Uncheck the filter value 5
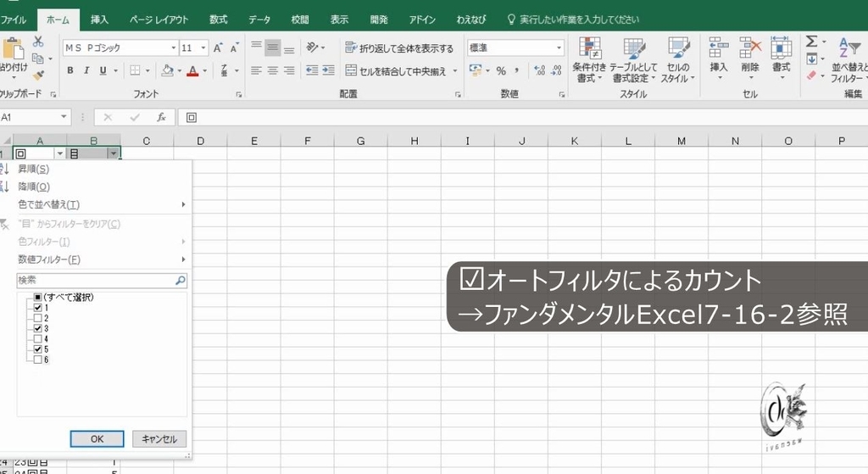The height and width of the screenshot is (474, 868). coord(37,349)
